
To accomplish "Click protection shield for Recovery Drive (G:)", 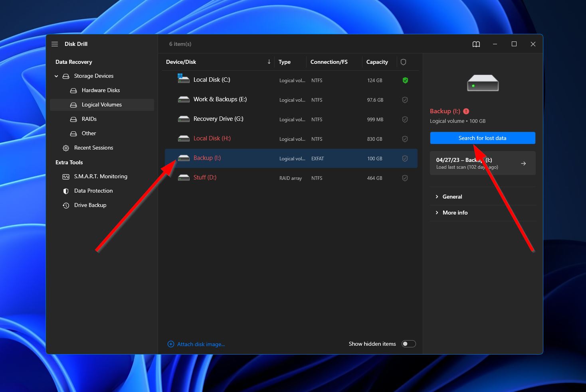I will [405, 119].
